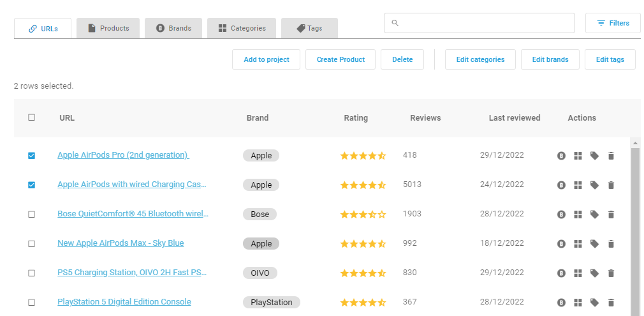Viewport: 644px width, 316px height.
Task: Click the PlayStation brand chip
Action: click(x=272, y=303)
